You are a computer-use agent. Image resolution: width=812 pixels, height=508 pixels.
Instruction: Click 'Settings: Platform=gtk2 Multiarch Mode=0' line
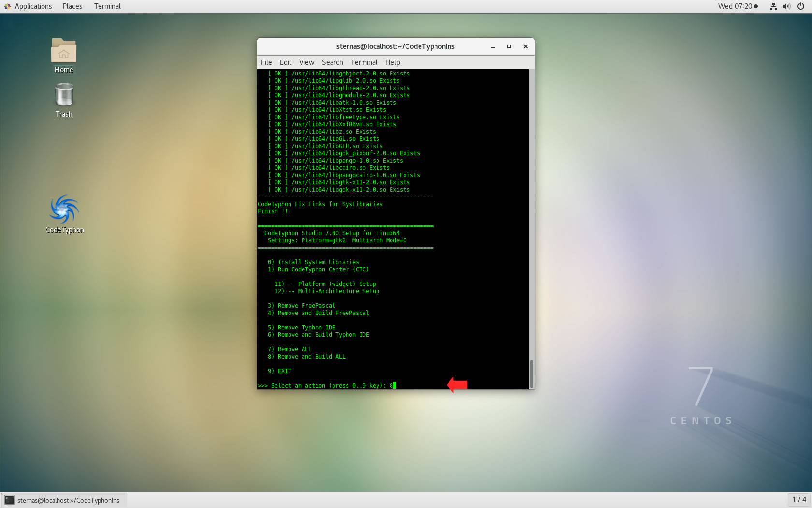[x=337, y=240]
